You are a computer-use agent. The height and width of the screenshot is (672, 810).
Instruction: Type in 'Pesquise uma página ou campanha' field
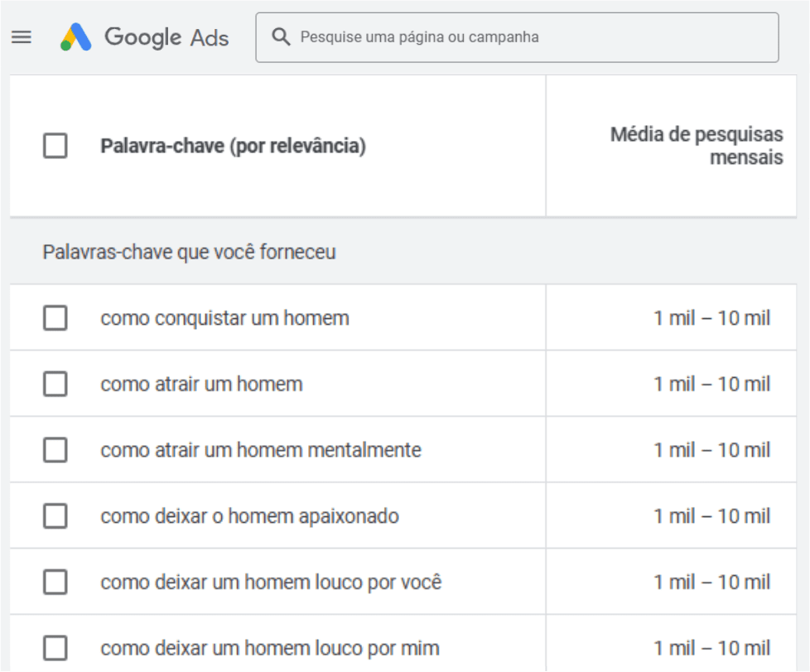[530, 37]
